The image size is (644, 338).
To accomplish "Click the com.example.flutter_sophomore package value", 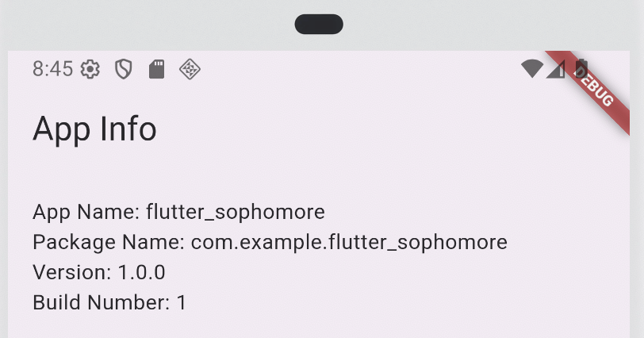I will (349, 242).
